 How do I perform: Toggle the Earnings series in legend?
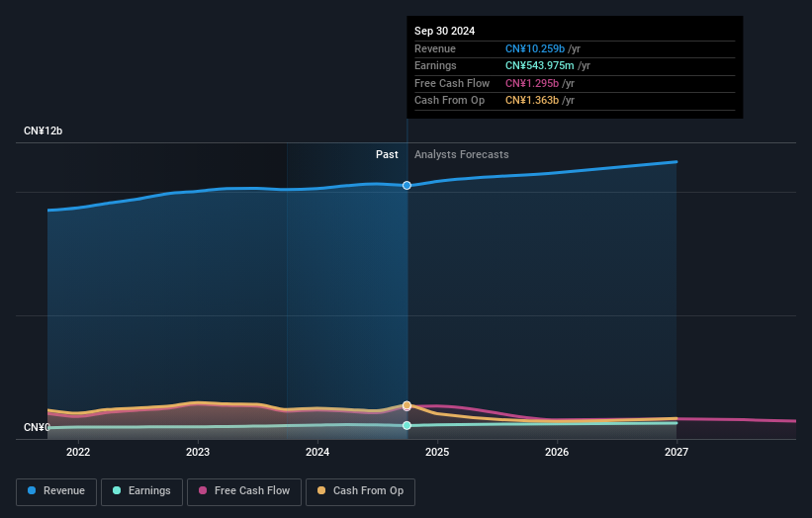pos(141,491)
